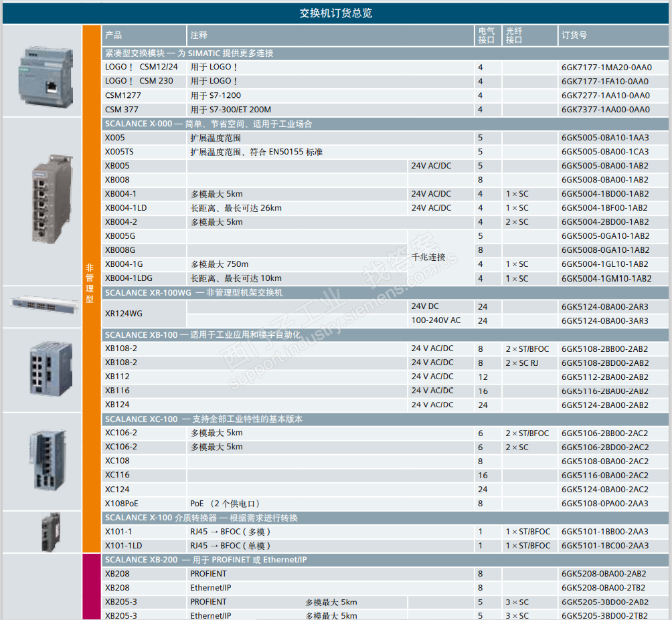
Task: Click the 产品 column header
Action: click(144, 35)
